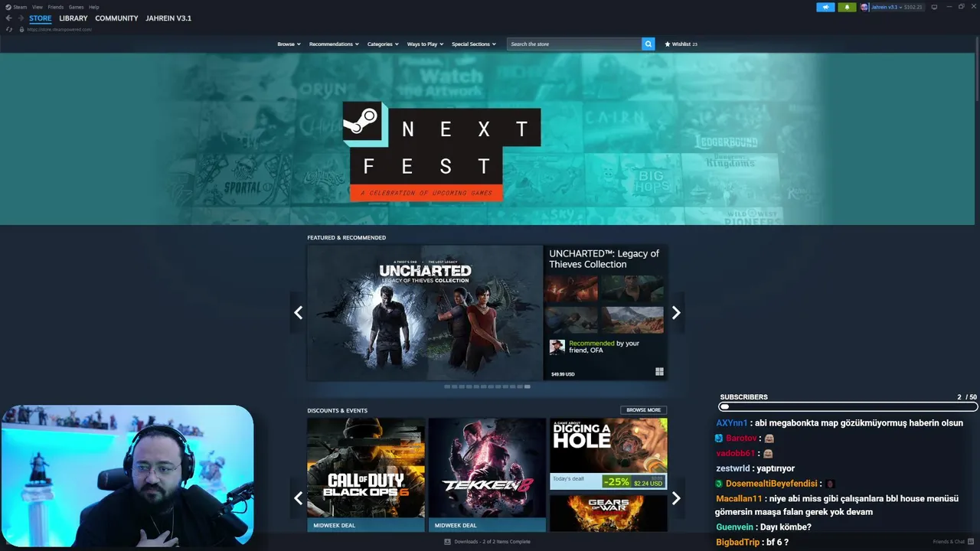The width and height of the screenshot is (980, 551).
Task: Select the last carousel page indicator
Action: coord(527,386)
